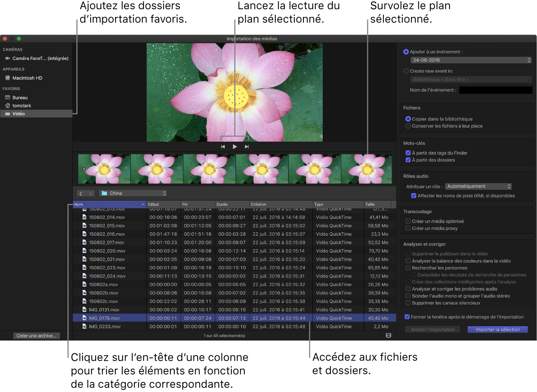Open the clip appearance filmstrip icon
The image size is (537, 392).
click(388, 336)
